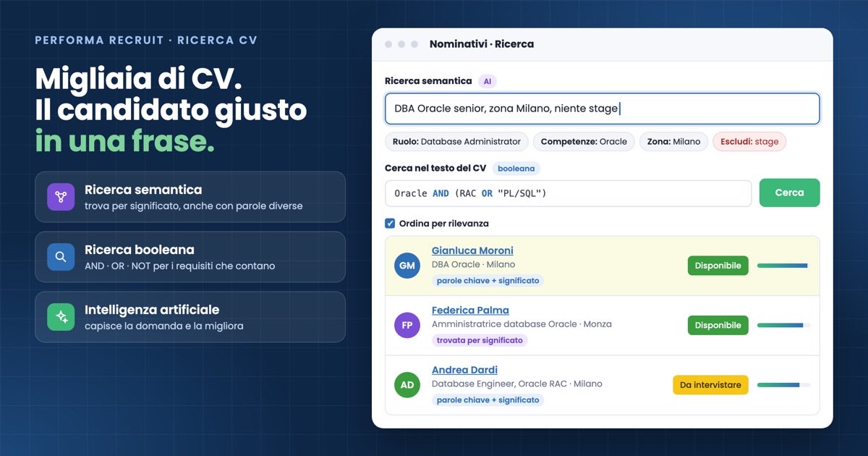Open Gianluca Moroni's profile link
Image resolution: width=868 pixels, height=456 pixels.
coord(472,250)
